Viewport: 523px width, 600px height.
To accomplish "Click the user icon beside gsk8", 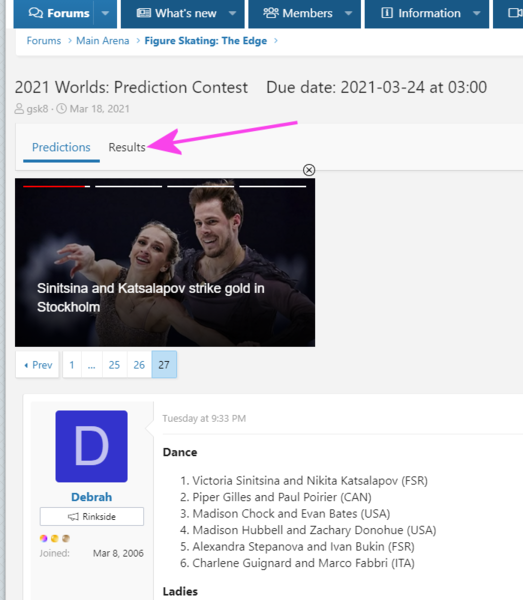I will [19, 109].
